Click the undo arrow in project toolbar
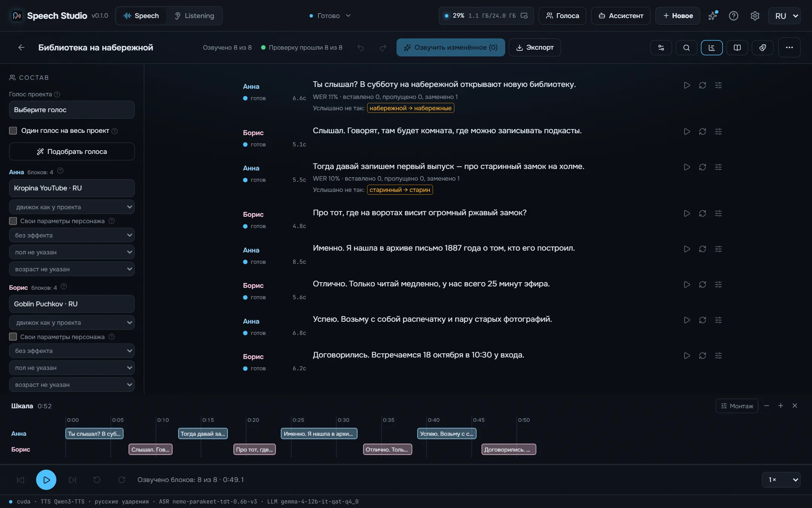The height and width of the screenshot is (508, 812). [x=361, y=47]
